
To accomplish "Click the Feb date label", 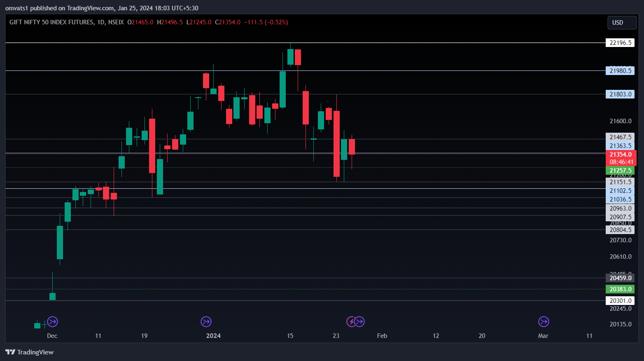I will pos(382,336).
